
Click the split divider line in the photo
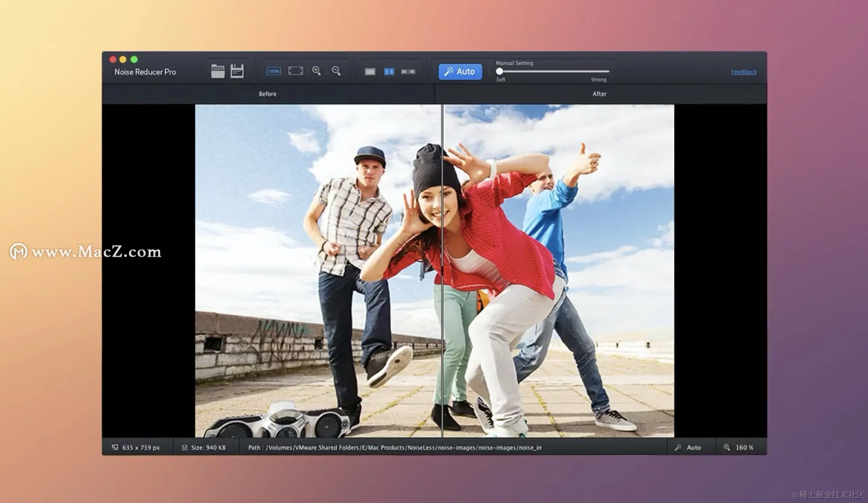click(442, 271)
